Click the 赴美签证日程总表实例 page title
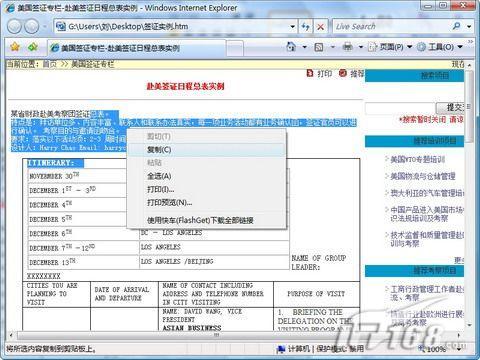 click(x=186, y=86)
